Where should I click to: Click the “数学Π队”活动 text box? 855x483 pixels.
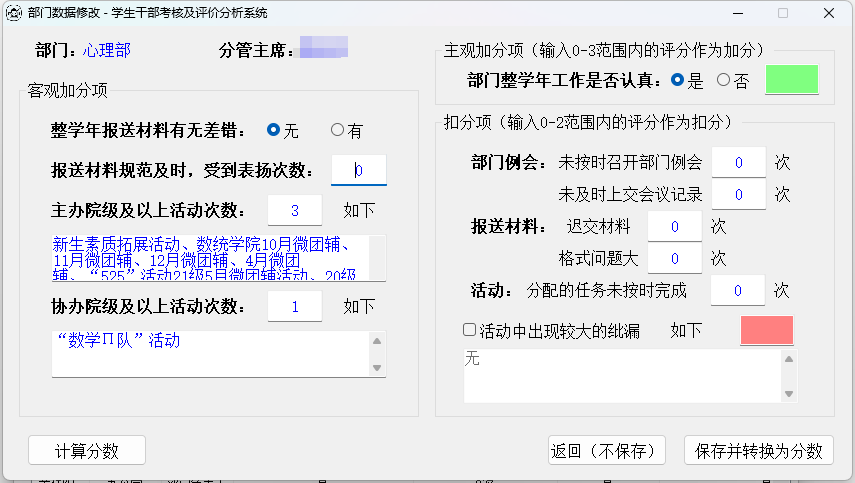[x=219, y=354]
